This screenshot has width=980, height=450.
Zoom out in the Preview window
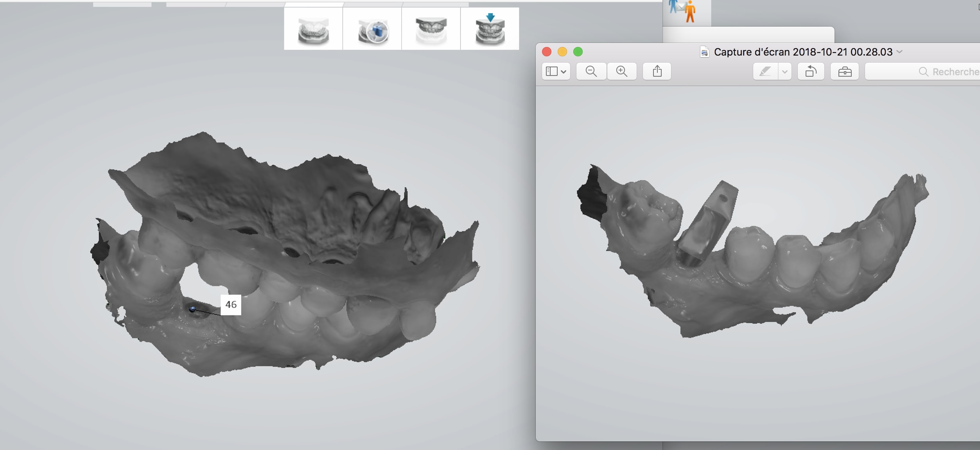point(591,71)
